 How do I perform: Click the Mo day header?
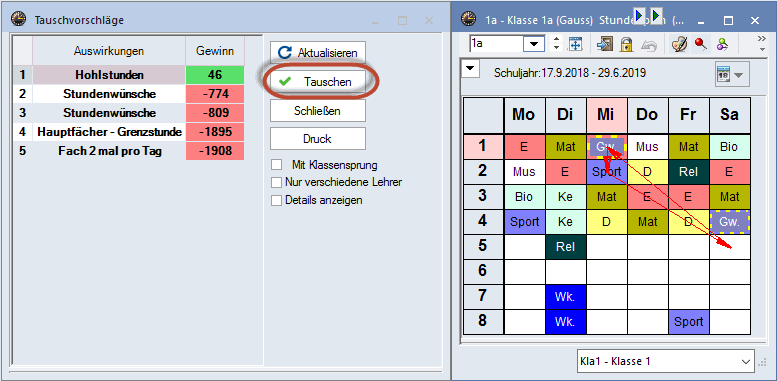point(524,115)
